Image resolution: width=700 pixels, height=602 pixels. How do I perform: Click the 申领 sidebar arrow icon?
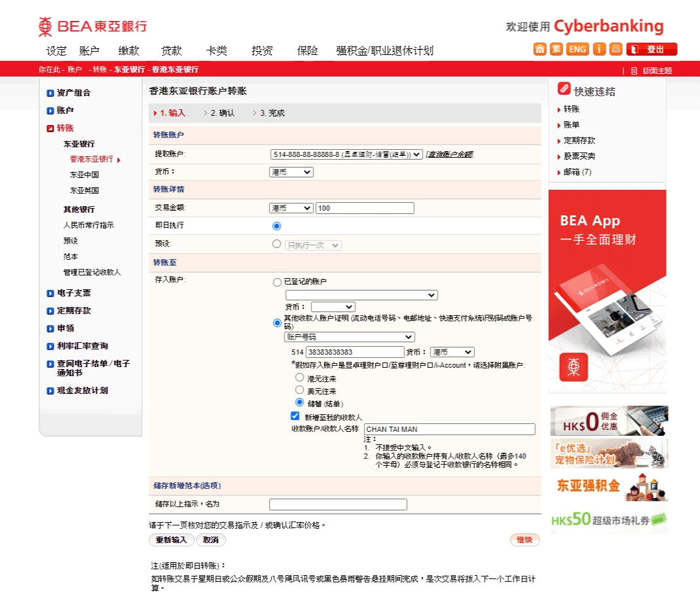click(50, 328)
